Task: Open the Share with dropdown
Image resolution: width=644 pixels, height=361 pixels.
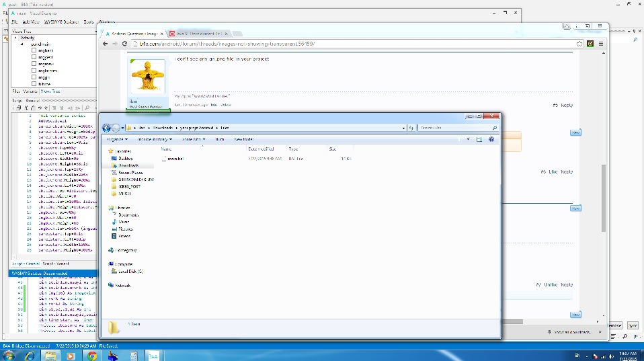Action: 194,139
